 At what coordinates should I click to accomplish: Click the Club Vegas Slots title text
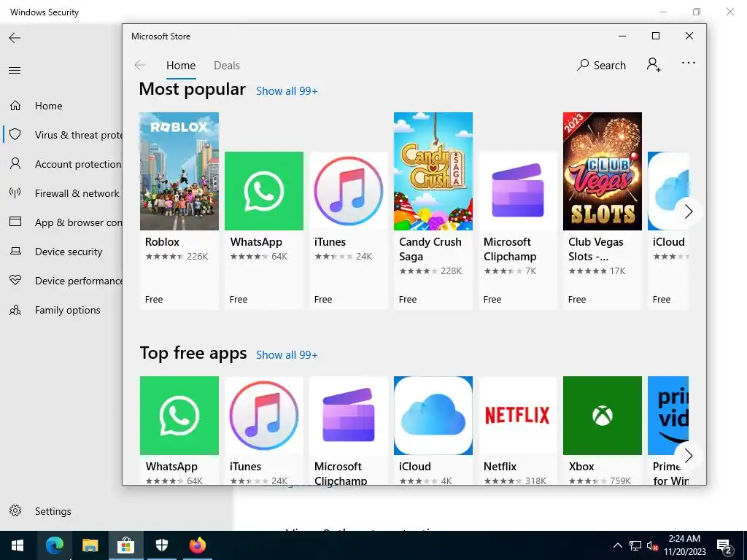[595, 249]
